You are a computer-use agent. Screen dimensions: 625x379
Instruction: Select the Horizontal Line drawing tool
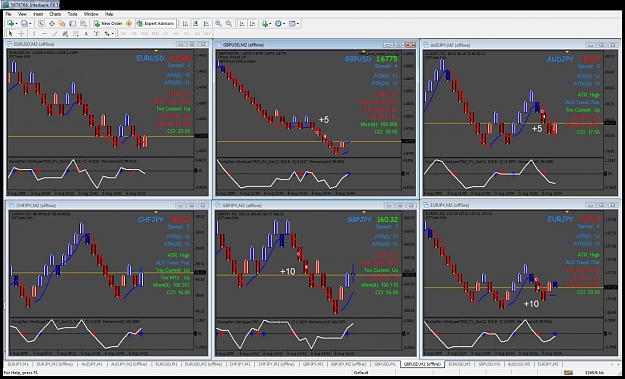point(45,33)
